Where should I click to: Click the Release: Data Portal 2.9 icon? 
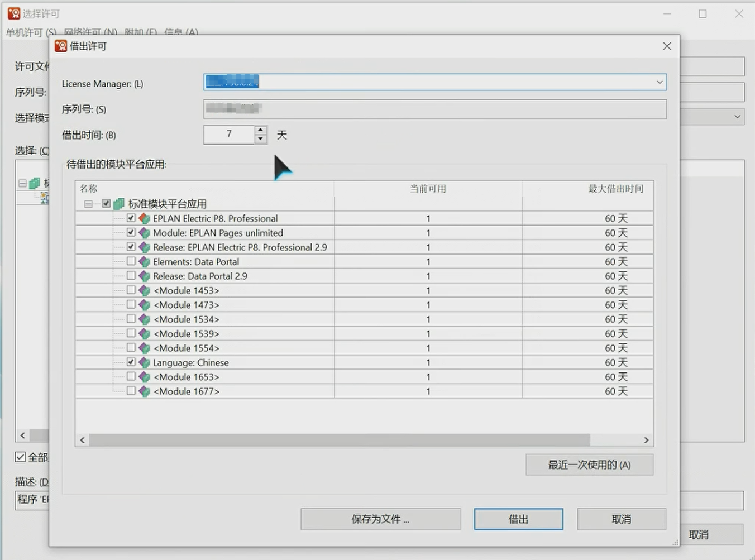click(144, 276)
